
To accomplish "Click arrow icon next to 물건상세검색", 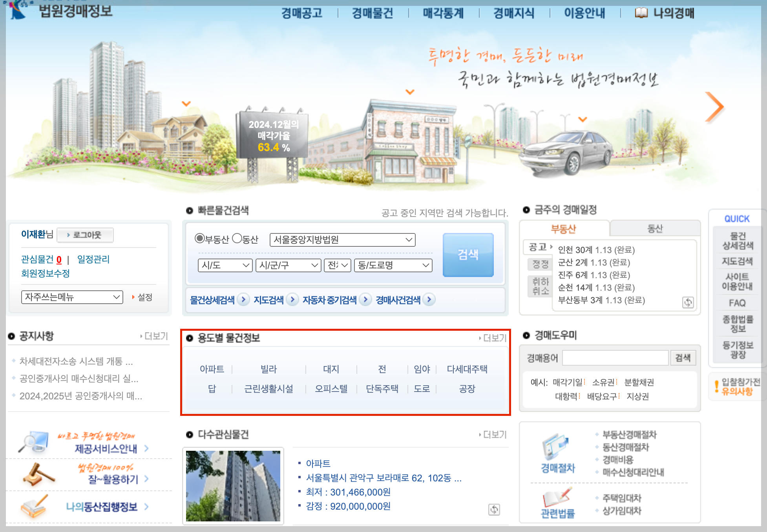I will [x=243, y=300].
